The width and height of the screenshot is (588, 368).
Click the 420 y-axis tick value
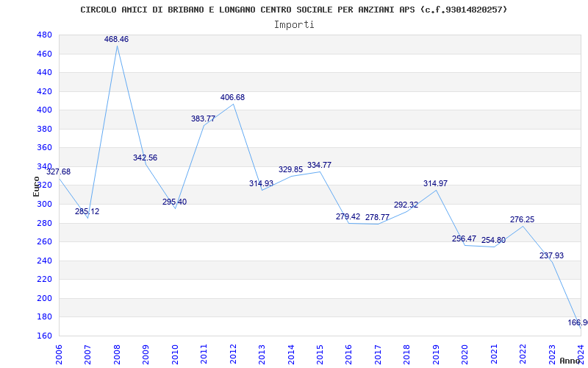(x=44, y=91)
